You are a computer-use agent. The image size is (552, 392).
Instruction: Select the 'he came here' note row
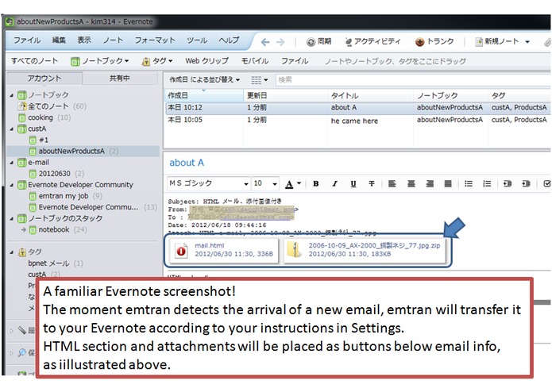358,121
